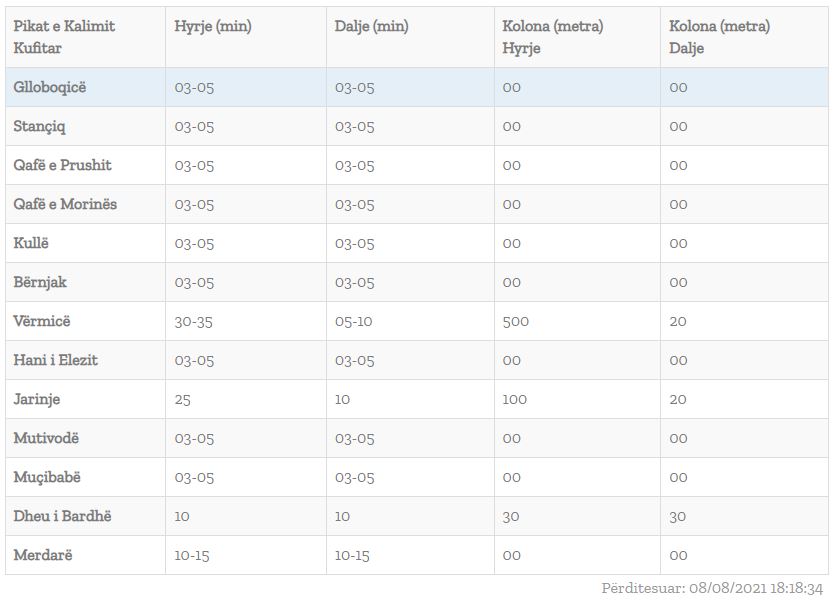Select the Qafë e Morinës entry
Screen dimensions: 839x601
pyautogui.click(x=65, y=204)
